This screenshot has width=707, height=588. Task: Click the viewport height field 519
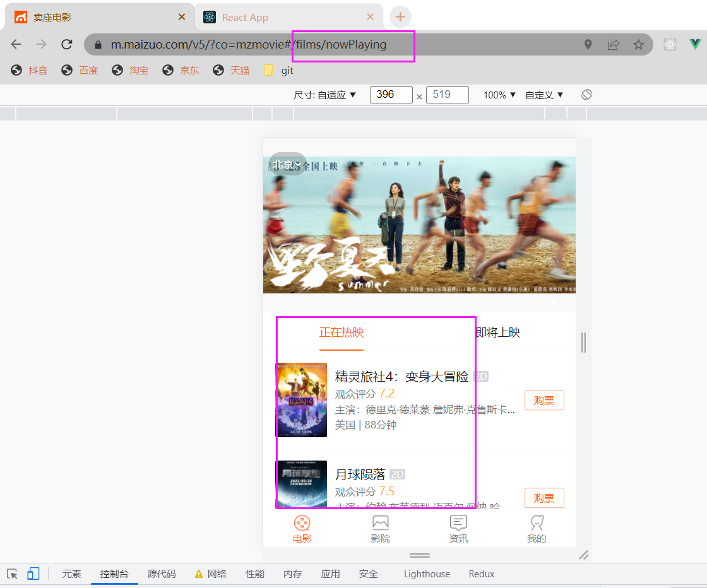[448, 95]
